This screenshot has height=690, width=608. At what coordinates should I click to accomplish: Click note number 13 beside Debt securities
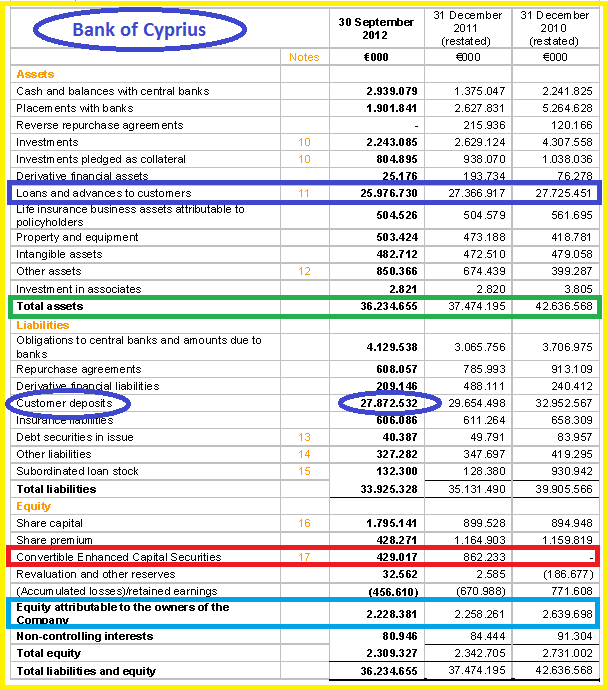304,437
